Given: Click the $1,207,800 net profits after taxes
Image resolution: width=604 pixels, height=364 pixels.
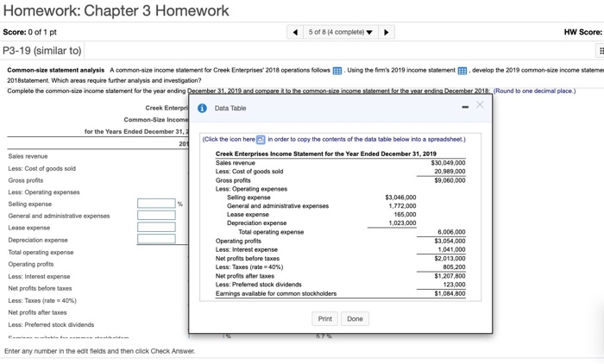Looking at the screenshot, I should (450, 276).
